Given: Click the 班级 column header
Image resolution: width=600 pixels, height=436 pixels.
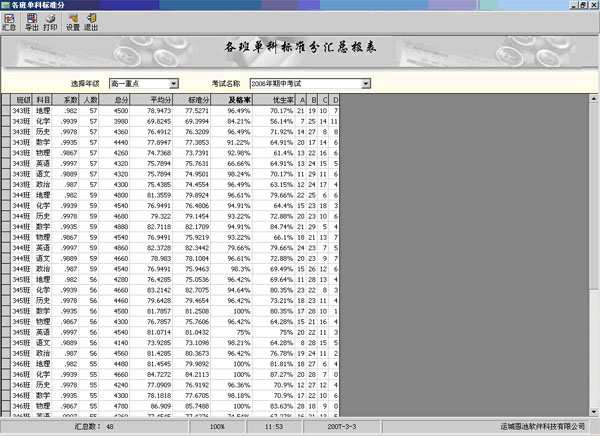Looking at the screenshot, I should [x=22, y=100].
